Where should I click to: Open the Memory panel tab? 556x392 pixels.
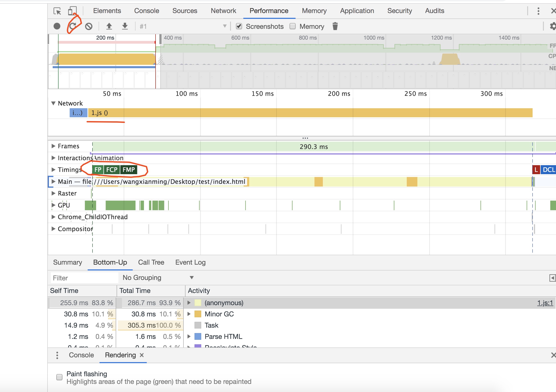(x=314, y=11)
